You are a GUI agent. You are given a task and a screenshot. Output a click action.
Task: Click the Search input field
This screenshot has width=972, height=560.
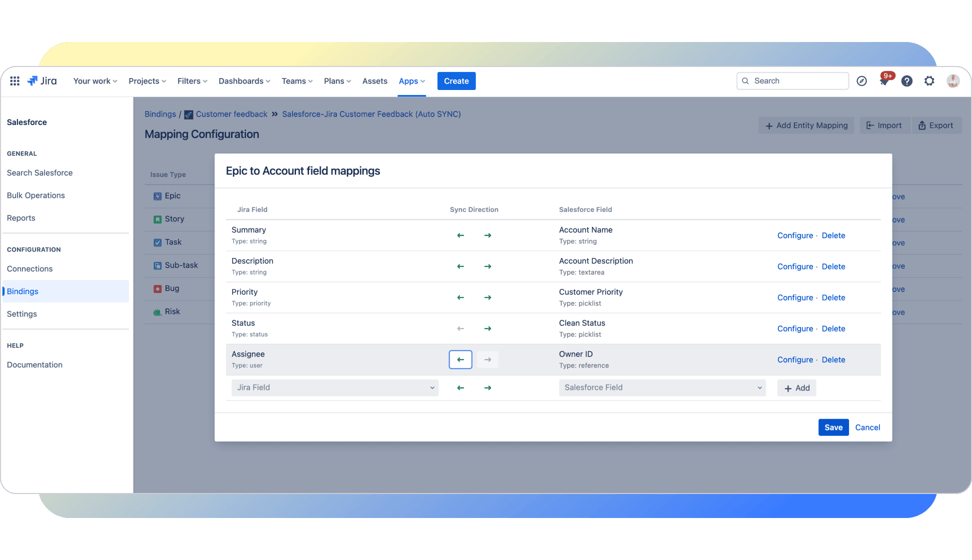[792, 81]
